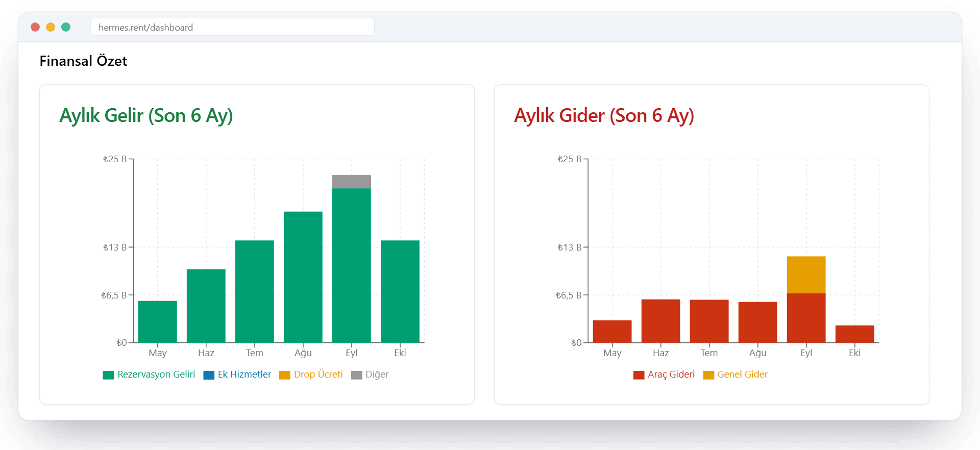Image resolution: width=980 pixels, height=450 pixels.
Task: Click the red close window dot
Action: tap(35, 27)
